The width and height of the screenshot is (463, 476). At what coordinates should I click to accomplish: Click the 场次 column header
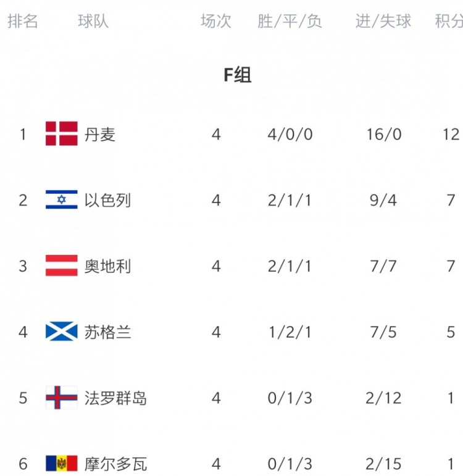216,21
